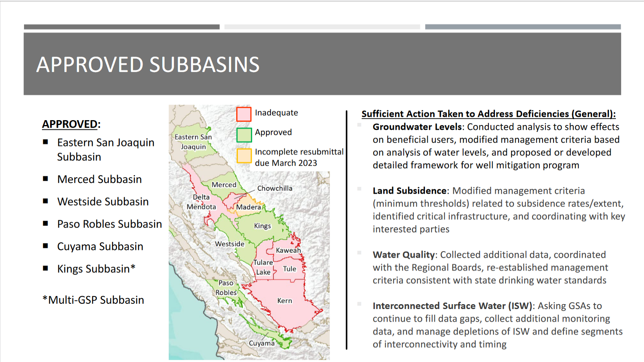Click the green Approved legend swatch
The image size is (644, 362).
[244, 135]
